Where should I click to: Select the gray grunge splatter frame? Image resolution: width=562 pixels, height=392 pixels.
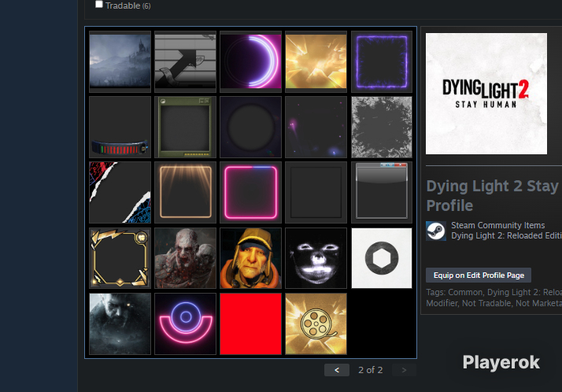[382, 128]
